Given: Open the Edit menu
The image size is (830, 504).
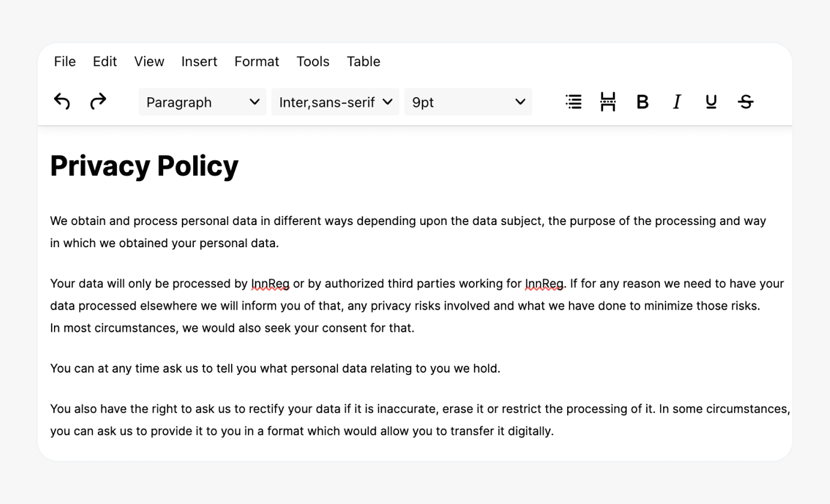Looking at the screenshot, I should click(x=104, y=61).
